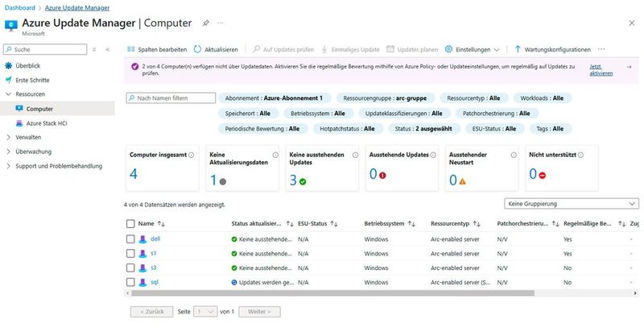
Task: Expand the Verwalten section
Action: coord(9,137)
